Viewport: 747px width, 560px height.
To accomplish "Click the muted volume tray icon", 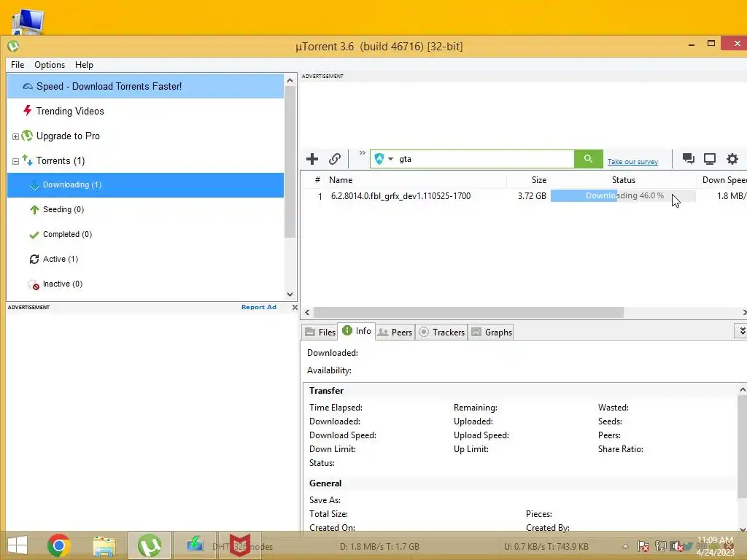I will click(x=676, y=547).
